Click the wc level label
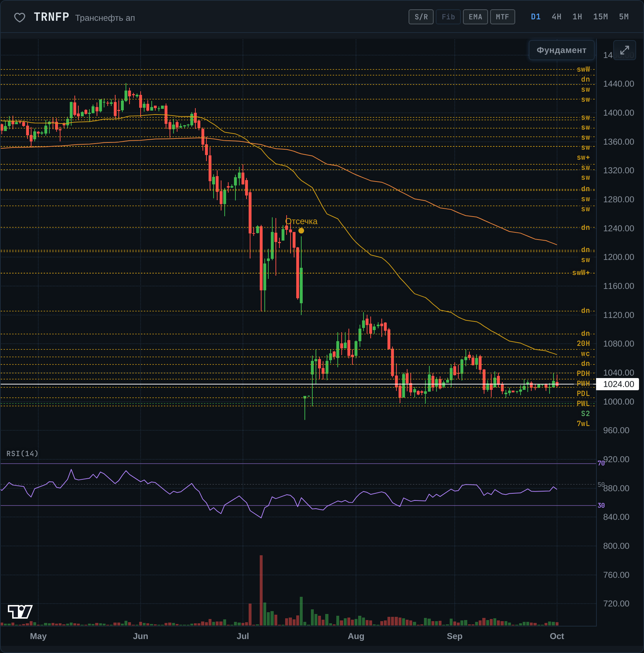Viewport: 644px width, 653px height. pyautogui.click(x=585, y=354)
